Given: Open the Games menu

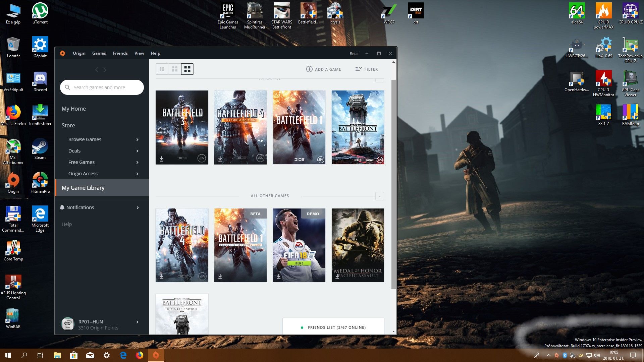Looking at the screenshot, I should coord(99,53).
